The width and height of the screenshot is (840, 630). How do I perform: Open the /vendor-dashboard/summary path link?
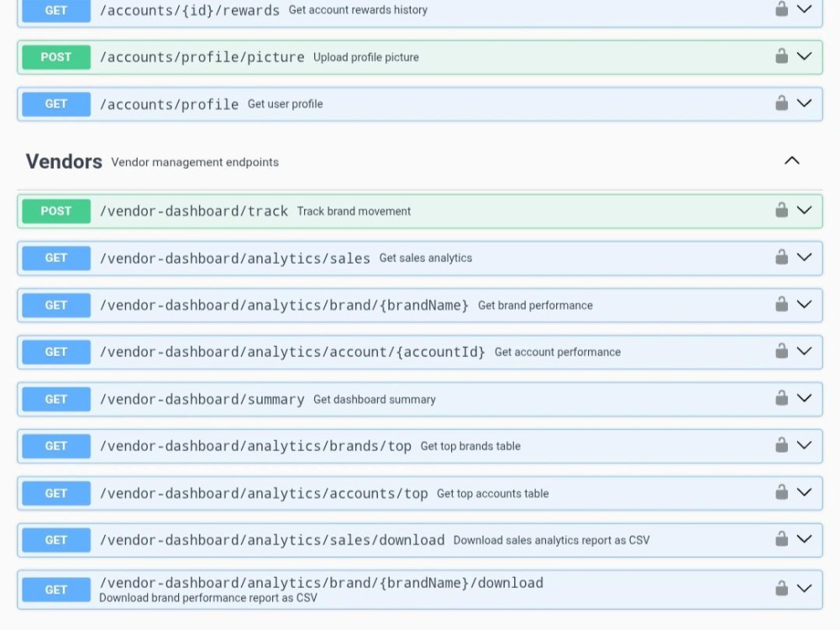202,399
